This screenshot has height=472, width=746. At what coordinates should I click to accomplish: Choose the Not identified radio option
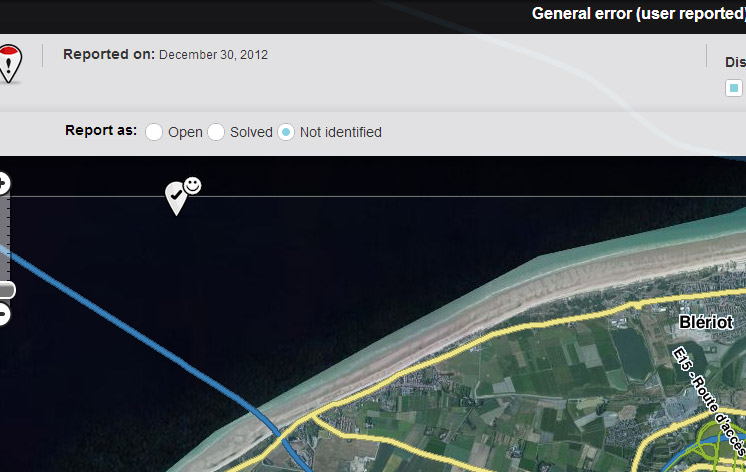[286, 132]
